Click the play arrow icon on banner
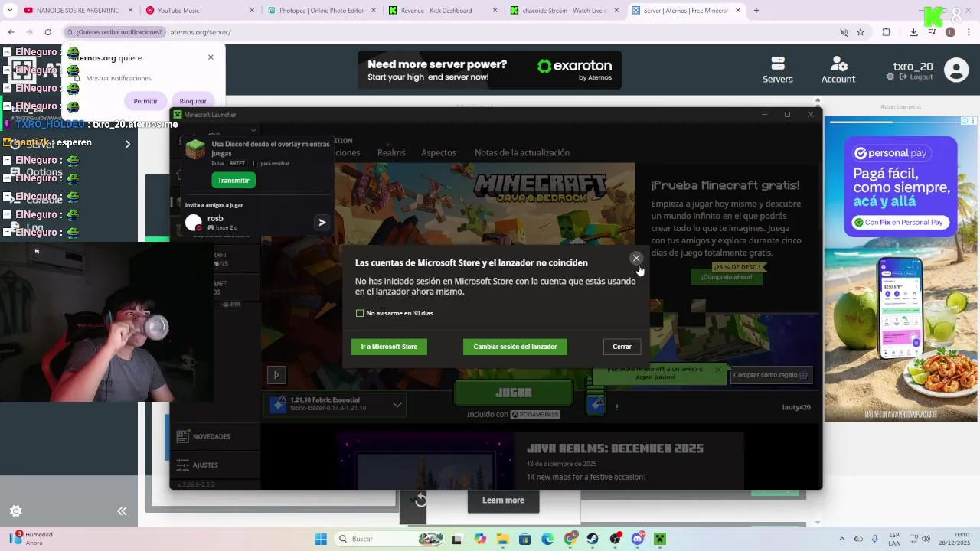 tap(276, 375)
